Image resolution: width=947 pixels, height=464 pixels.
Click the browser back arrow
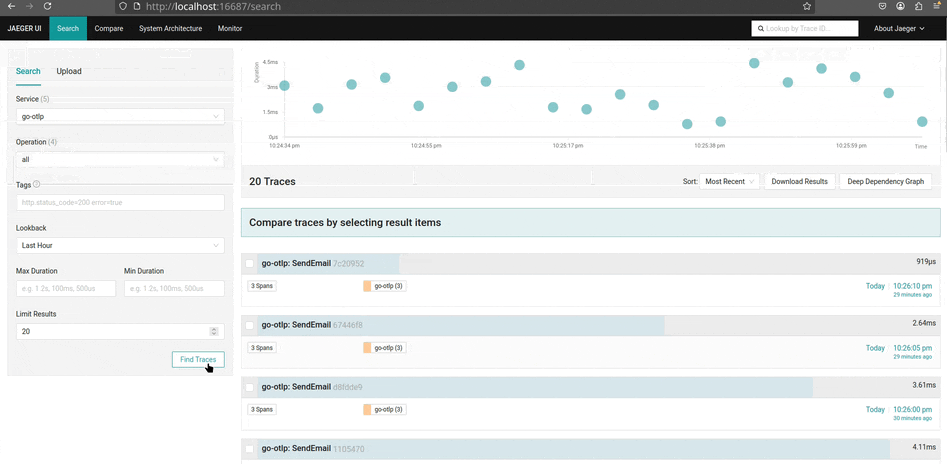(11, 6)
